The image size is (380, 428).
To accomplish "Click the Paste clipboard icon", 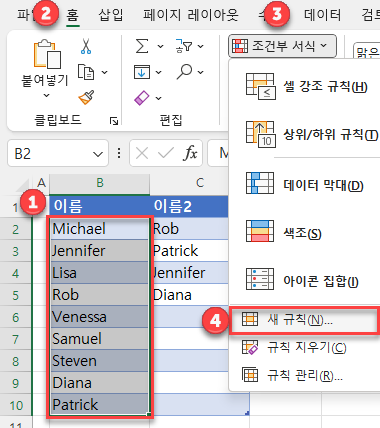I will click(47, 54).
